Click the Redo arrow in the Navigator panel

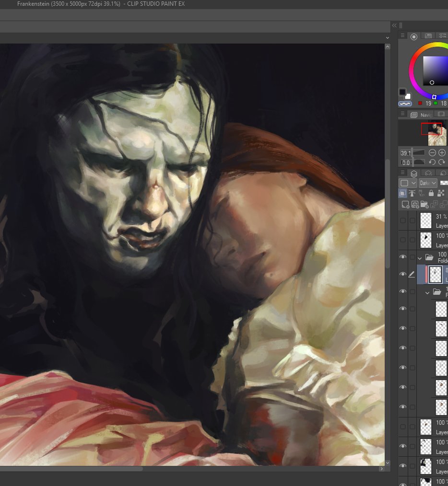point(441,162)
